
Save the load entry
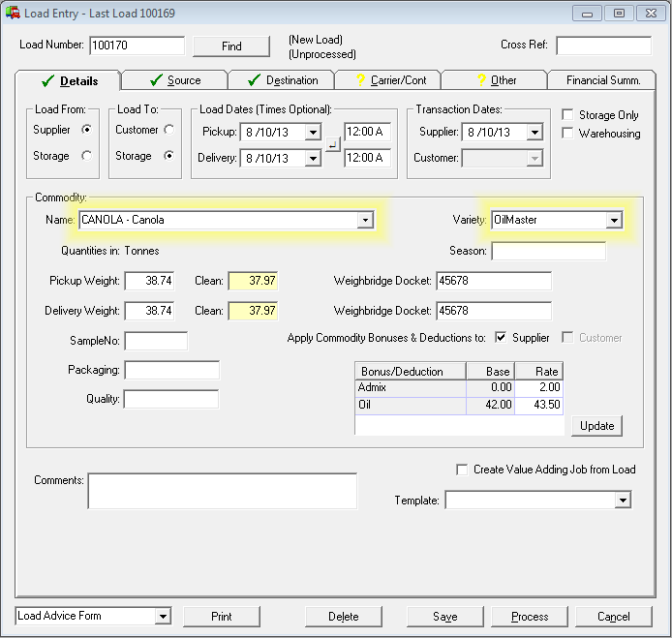point(444,617)
